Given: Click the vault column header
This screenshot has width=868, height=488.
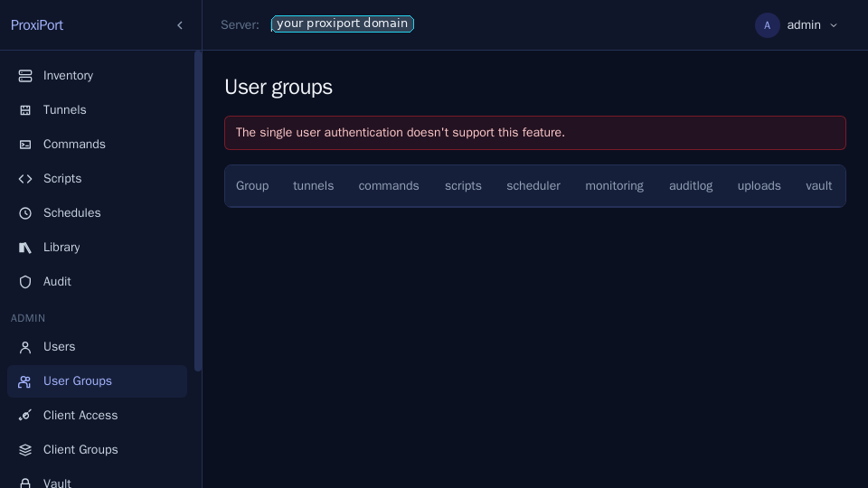Looking at the screenshot, I should (x=819, y=186).
